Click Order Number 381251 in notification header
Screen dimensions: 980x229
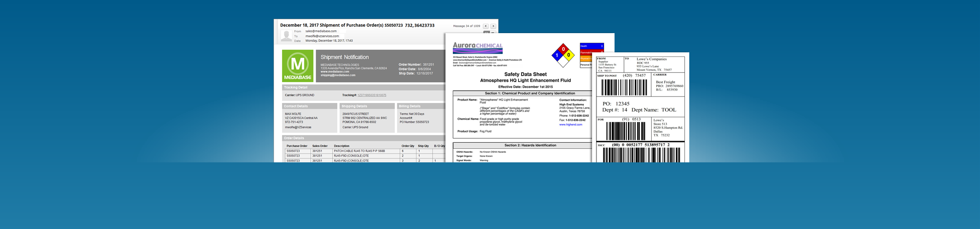[x=416, y=65]
